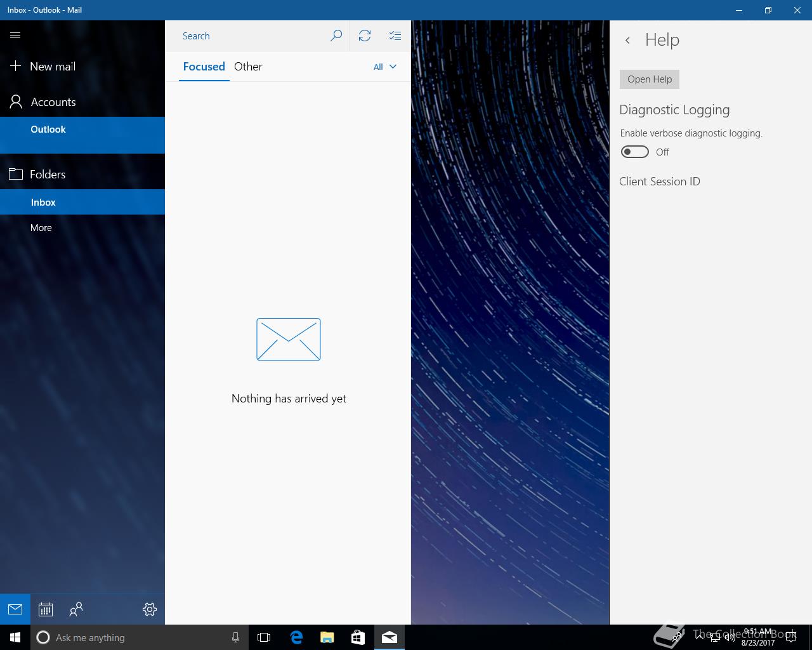
Task: Click the Mail icon in bottom bar
Action: point(15,609)
